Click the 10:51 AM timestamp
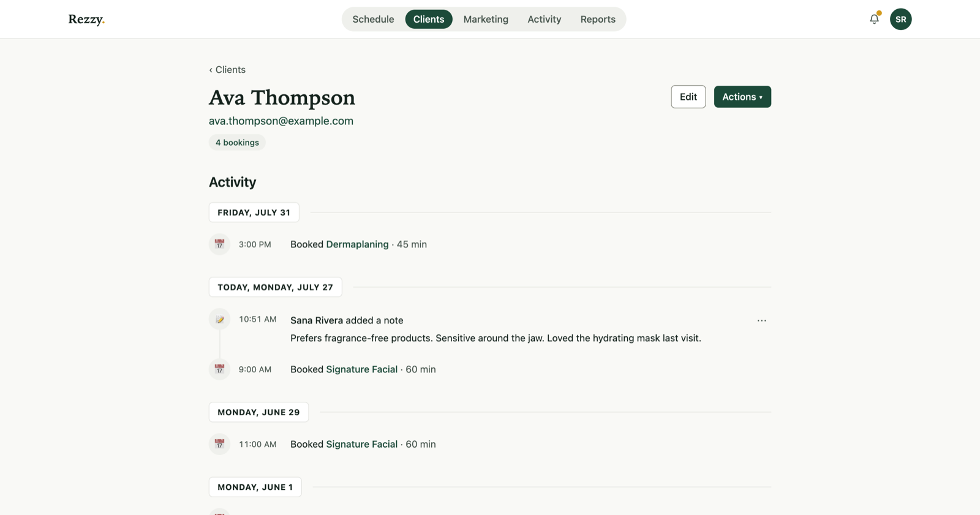Viewport: 980px width, 515px height. (x=258, y=319)
